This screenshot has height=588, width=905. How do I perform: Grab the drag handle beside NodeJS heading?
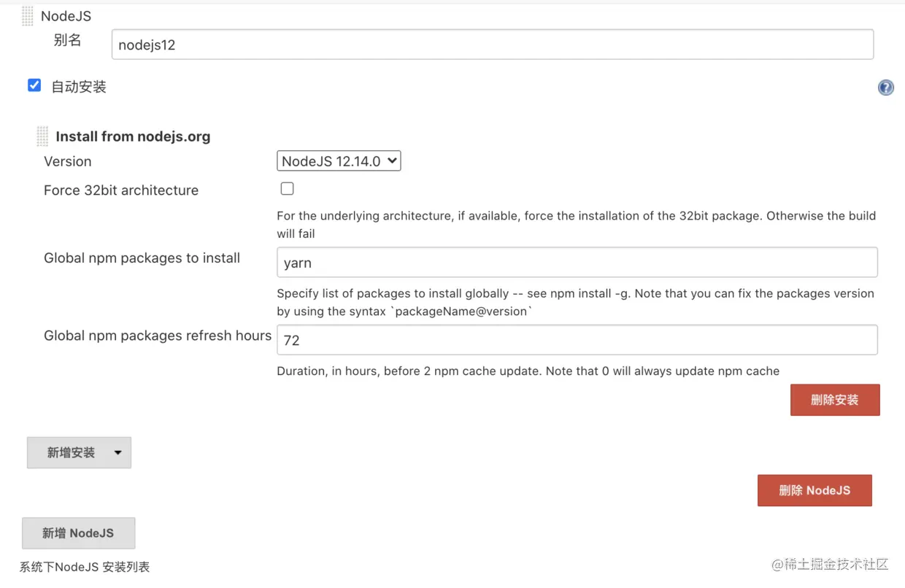click(28, 16)
